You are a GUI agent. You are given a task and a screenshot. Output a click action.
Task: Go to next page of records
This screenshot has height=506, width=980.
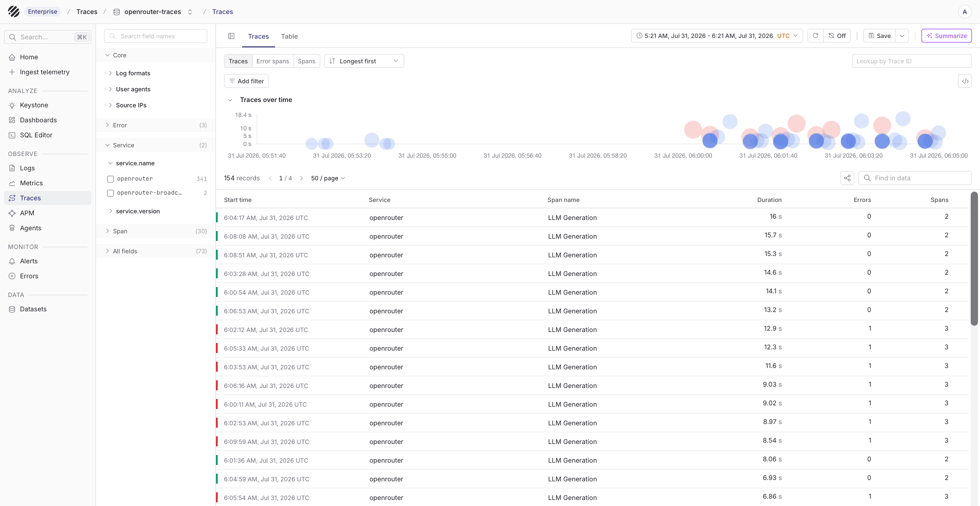(301, 178)
